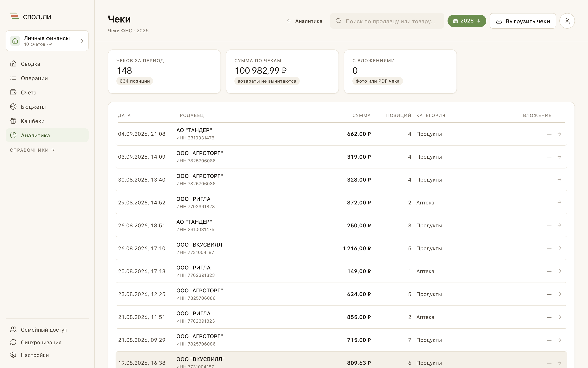The height and width of the screenshot is (368, 588).
Task: Open the 2026 year period dropdown
Action: [x=467, y=21]
